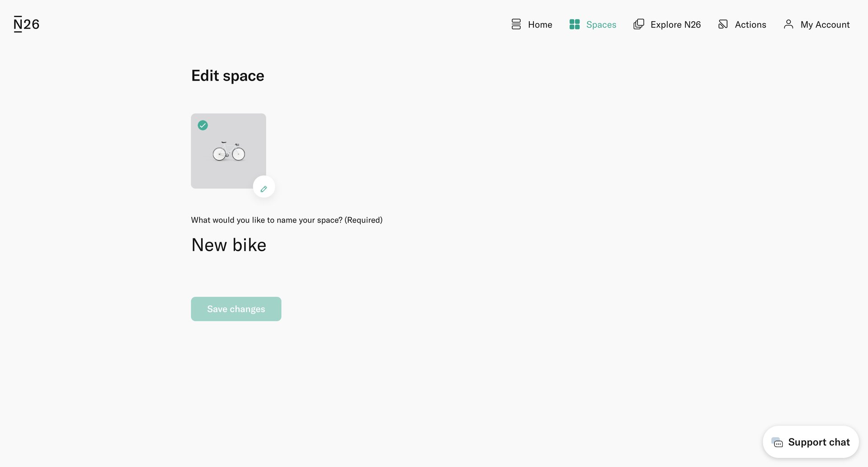
Task: Click the My Account person icon
Action: [x=789, y=24]
